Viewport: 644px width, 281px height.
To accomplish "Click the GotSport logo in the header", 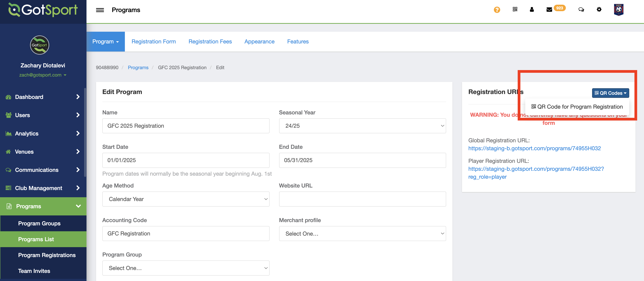I will click(43, 10).
